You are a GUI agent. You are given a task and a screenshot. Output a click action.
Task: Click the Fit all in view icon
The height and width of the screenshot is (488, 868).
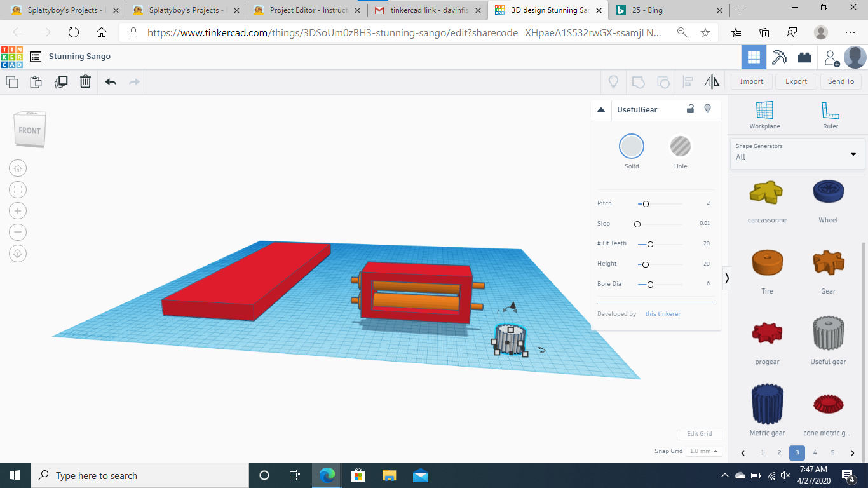(x=18, y=189)
